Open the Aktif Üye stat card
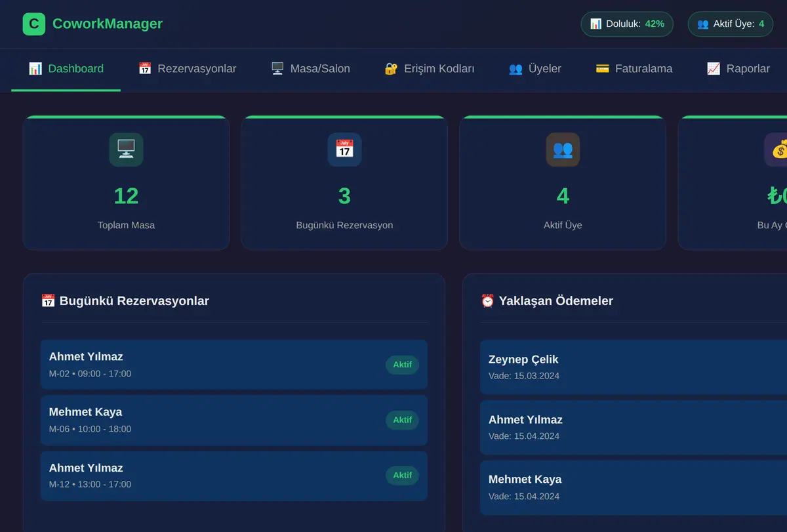 click(563, 183)
